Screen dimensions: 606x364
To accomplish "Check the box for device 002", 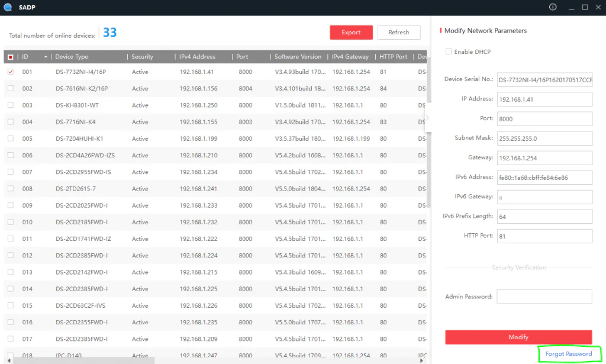I will pyautogui.click(x=11, y=89).
